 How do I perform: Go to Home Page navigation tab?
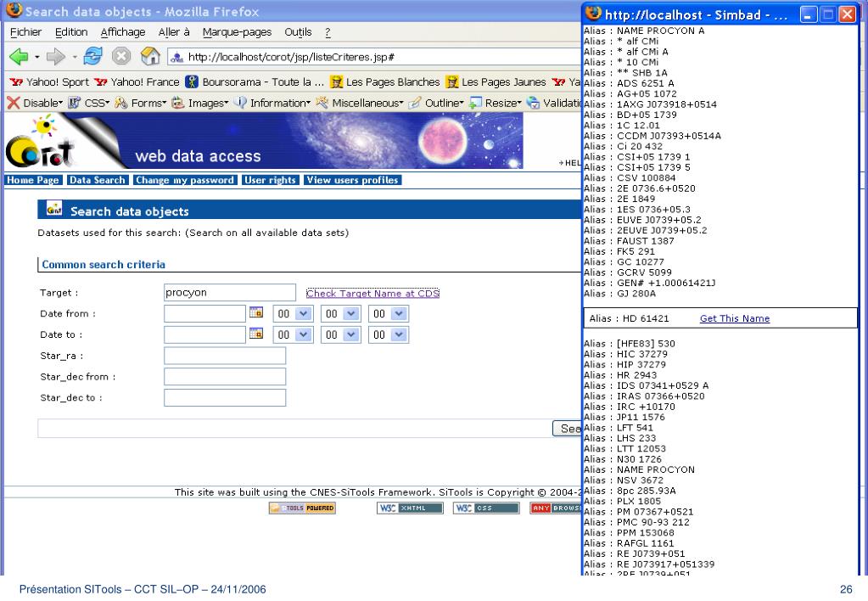(x=32, y=180)
